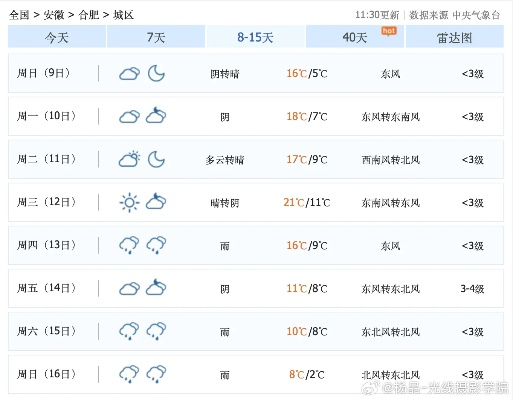
Task: Click the 阴转晴 weather description
Action: click(225, 74)
